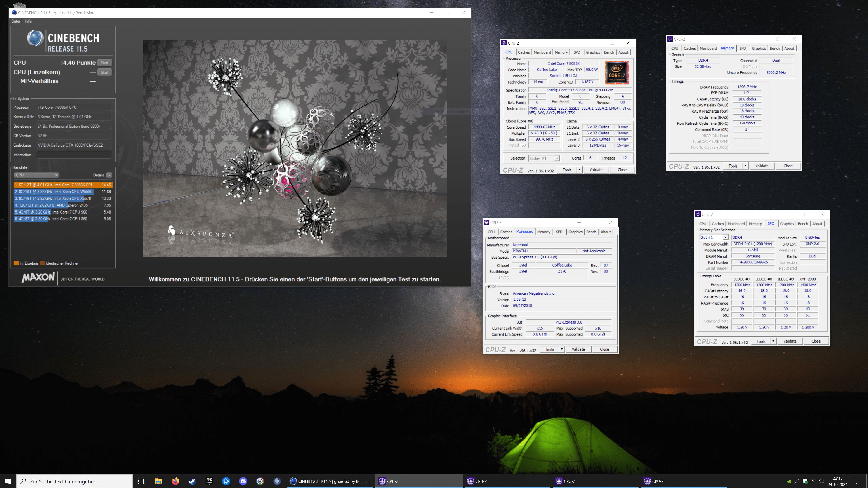
Task: Select ranking row Intel Xeon CPU W5590
Action: click(x=63, y=192)
